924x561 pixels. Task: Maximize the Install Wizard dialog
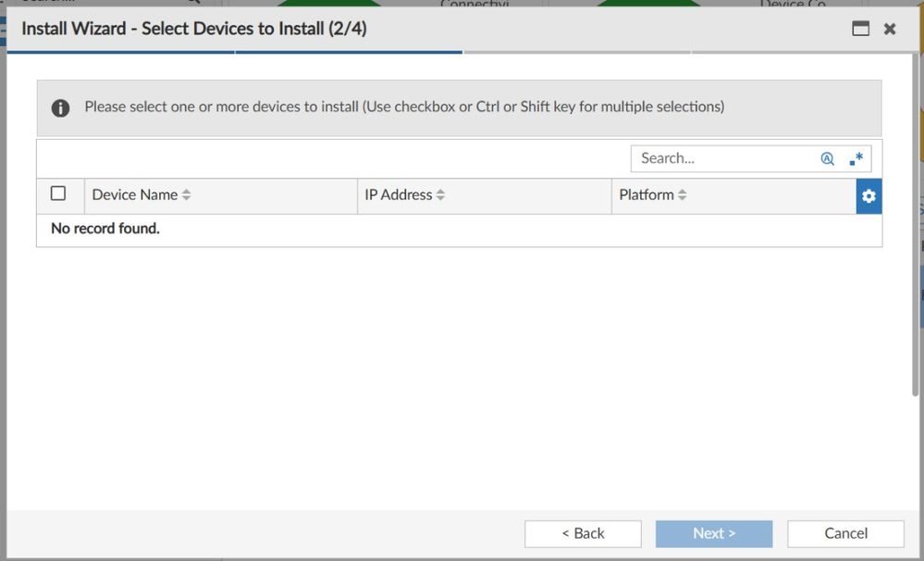coord(860,29)
